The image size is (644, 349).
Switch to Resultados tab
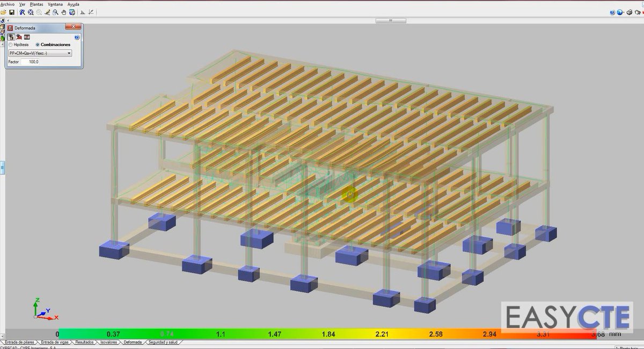coord(84,342)
